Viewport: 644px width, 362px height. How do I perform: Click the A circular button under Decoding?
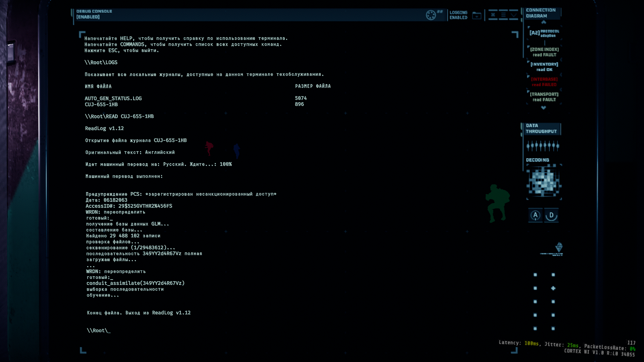[x=535, y=215]
